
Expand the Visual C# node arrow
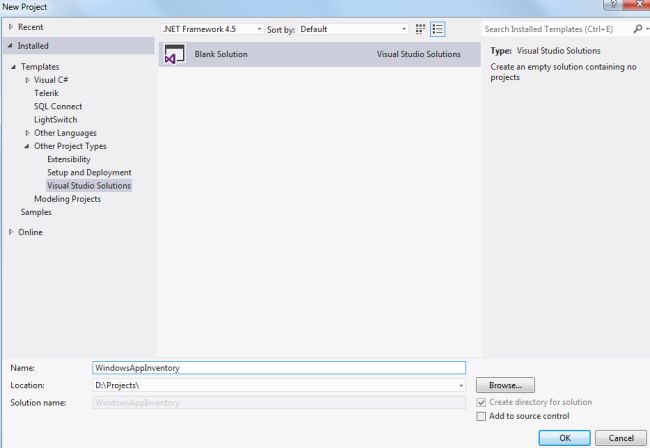[27, 80]
